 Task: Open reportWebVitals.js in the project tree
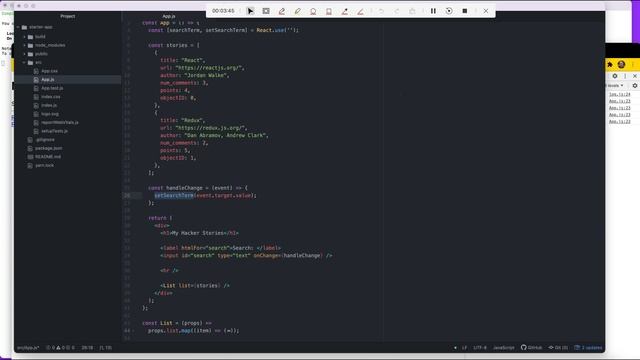pyautogui.click(x=60, y=122)
